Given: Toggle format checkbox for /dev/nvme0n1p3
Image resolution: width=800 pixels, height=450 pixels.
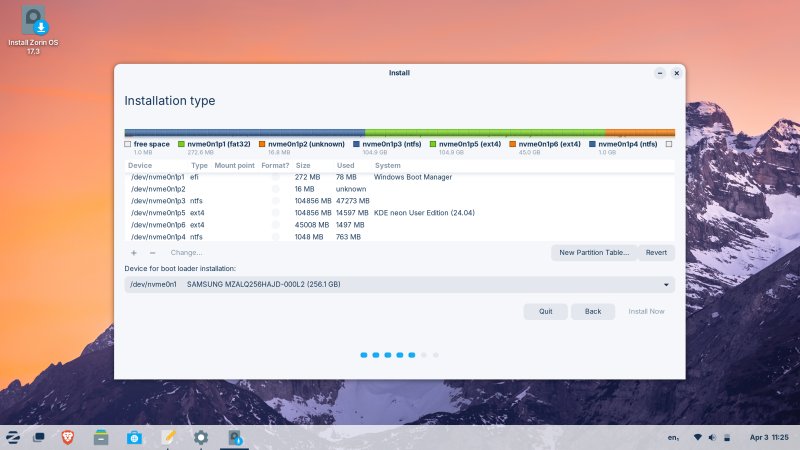Looking at the screenshot, I should 275,201.
